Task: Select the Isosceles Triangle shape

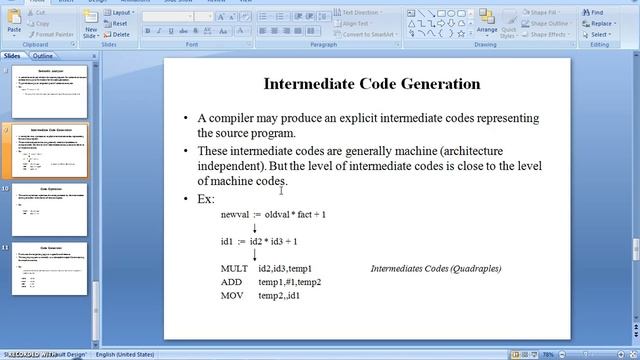Action: (411, 24)
